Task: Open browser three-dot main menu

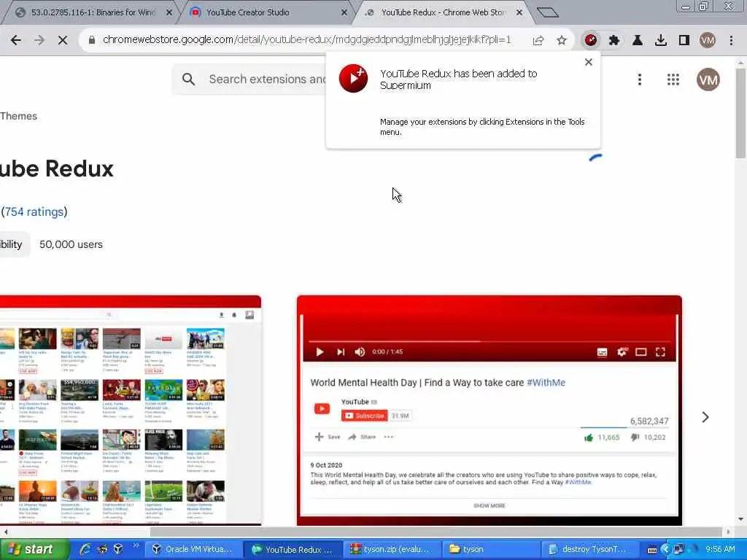Action: pyautogui.click(x=731, y=41)
